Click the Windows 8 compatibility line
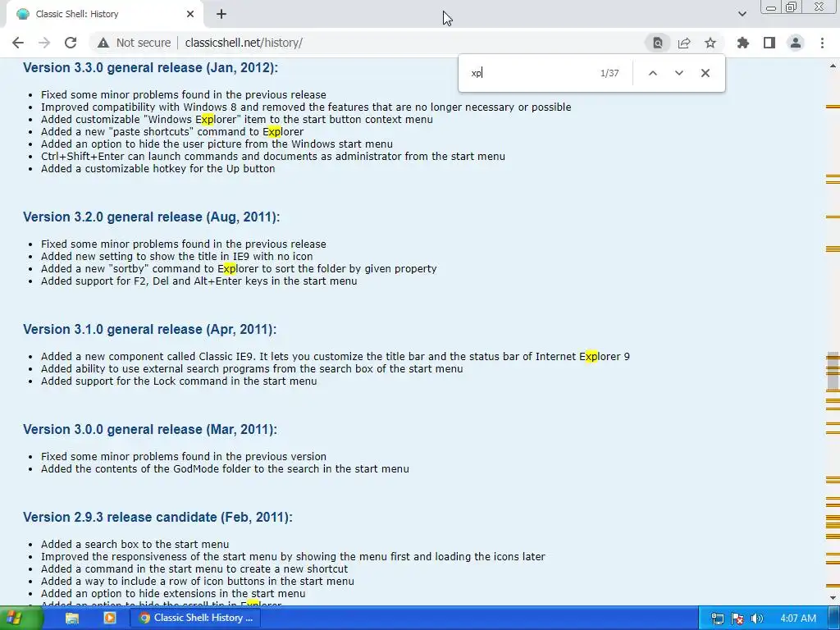Screen dimensions: 840x630 (x=307, y=107)
